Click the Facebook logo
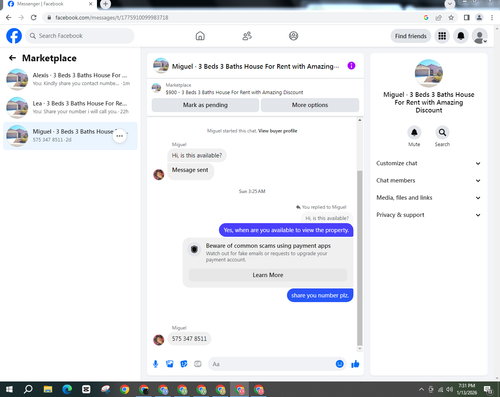The width and height of the screenshot is (500, 397). point(14,36)
